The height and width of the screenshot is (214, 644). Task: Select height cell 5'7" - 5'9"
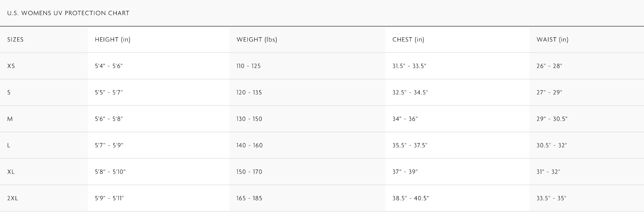[x=109, y=145]
